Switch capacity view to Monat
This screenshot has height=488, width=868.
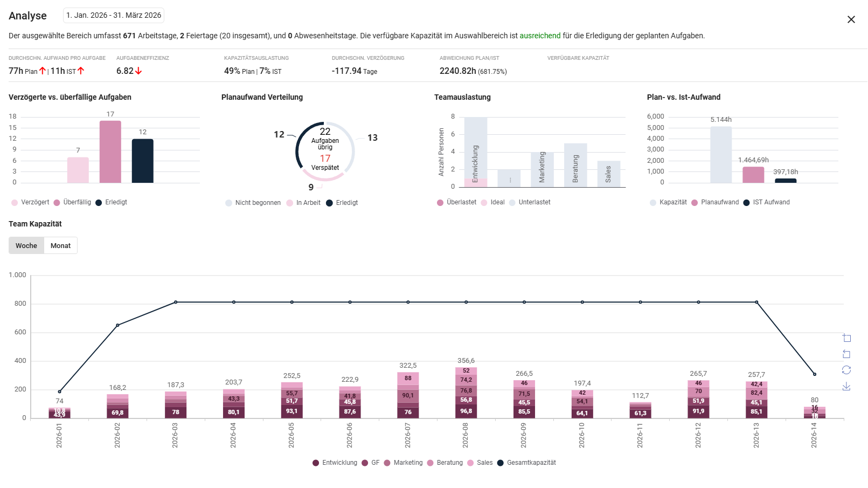(60, 246)
